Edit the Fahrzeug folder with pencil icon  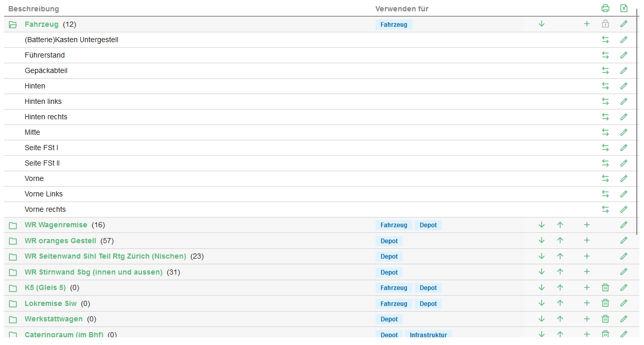point(624,24)
